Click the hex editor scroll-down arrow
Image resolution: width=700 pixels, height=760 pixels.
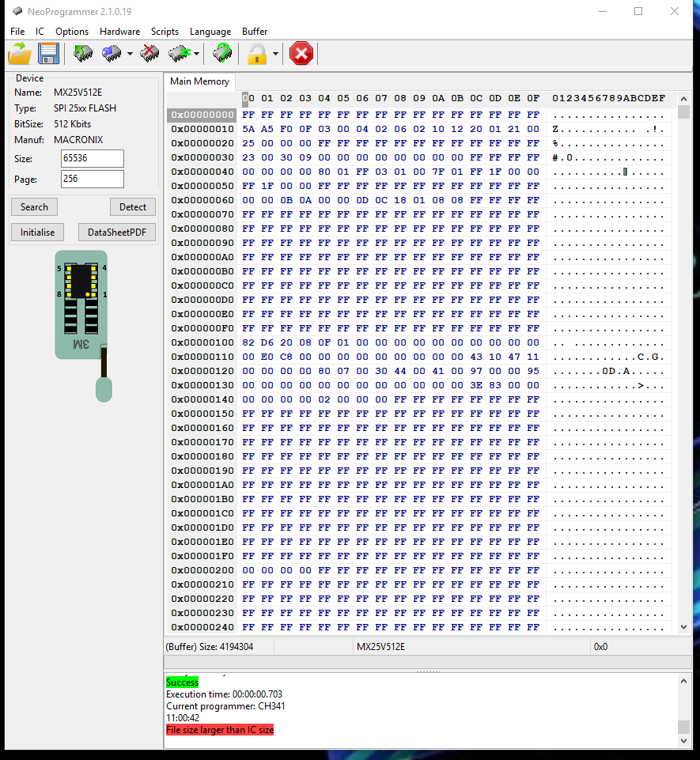point(683,626)
